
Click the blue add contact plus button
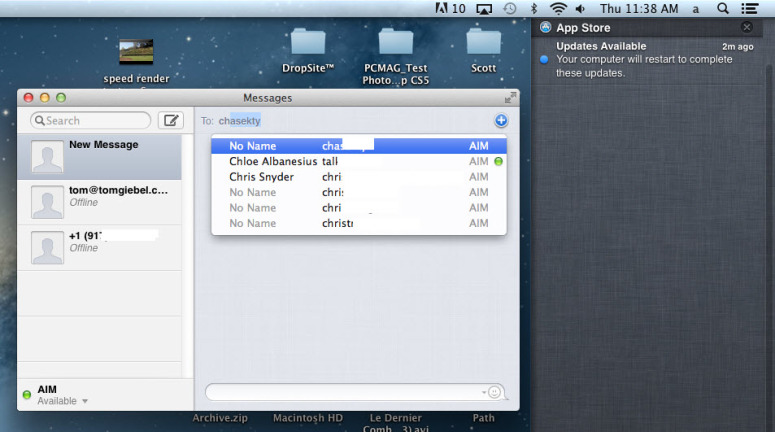(x=501, y=120)
